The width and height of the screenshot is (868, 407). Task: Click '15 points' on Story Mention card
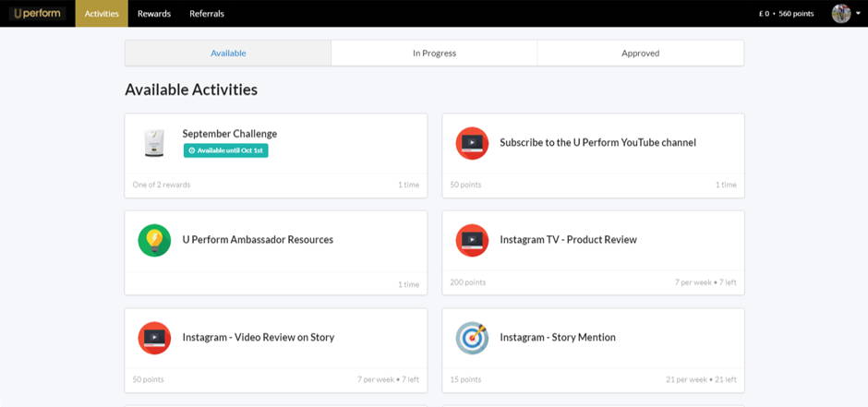(x=465, y=379)
